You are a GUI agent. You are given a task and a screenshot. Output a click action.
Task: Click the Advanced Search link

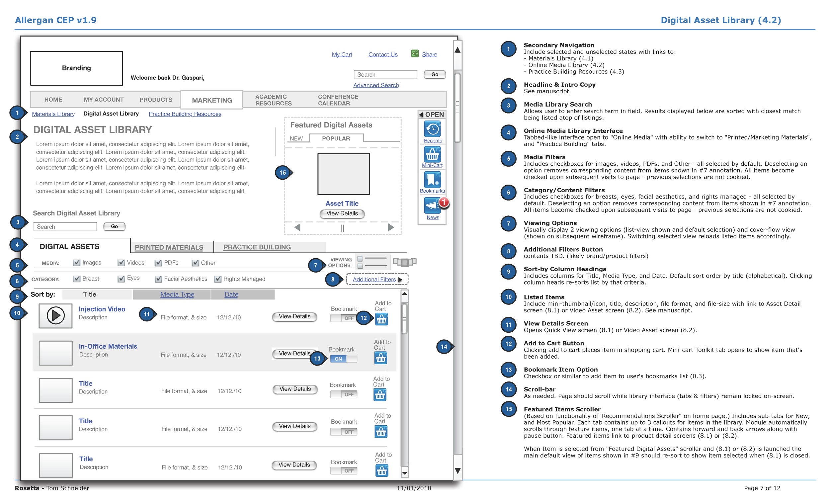point(376,85)
